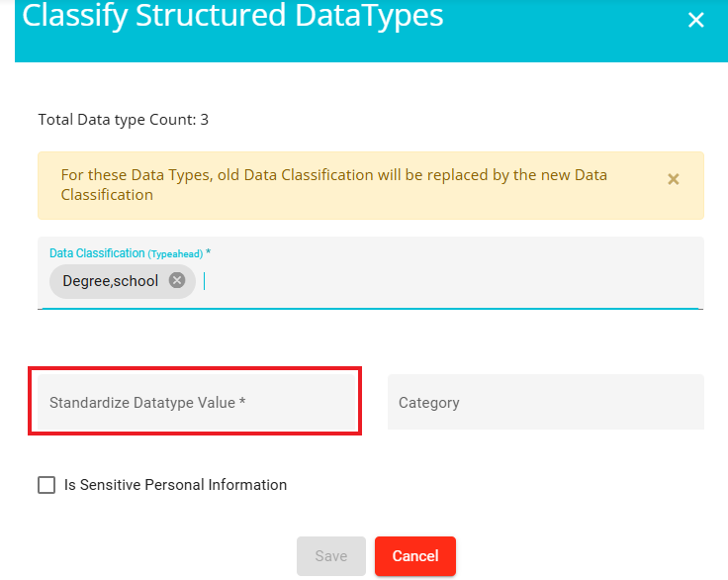728x580 pixels.
Task: Click the Data Classification field label
Action: 97,253
